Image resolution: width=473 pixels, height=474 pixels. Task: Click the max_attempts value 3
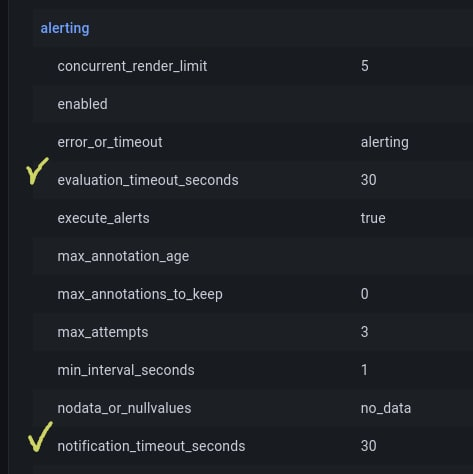365,332
